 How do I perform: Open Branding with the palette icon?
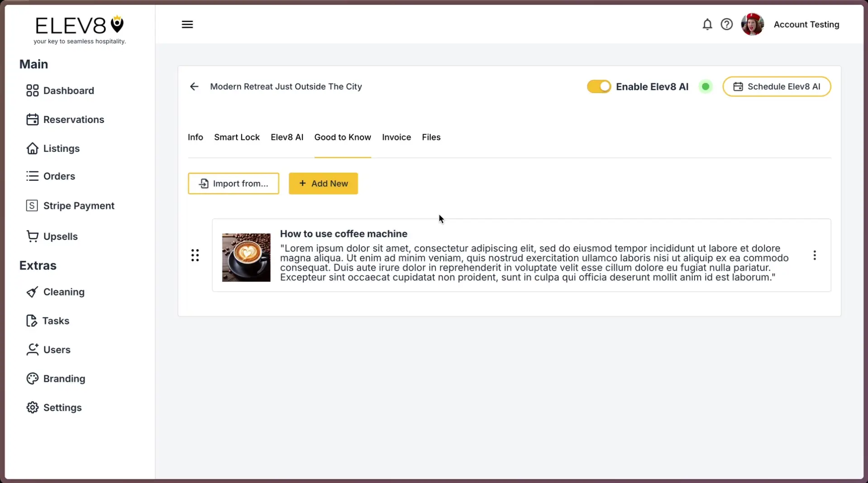(x=32, y=379)
